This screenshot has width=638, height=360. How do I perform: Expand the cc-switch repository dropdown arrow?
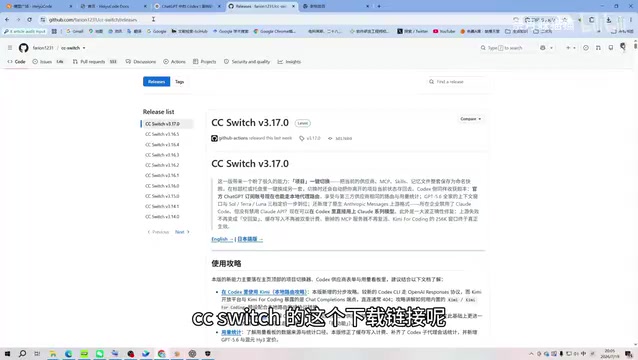[x=84, y=48]
